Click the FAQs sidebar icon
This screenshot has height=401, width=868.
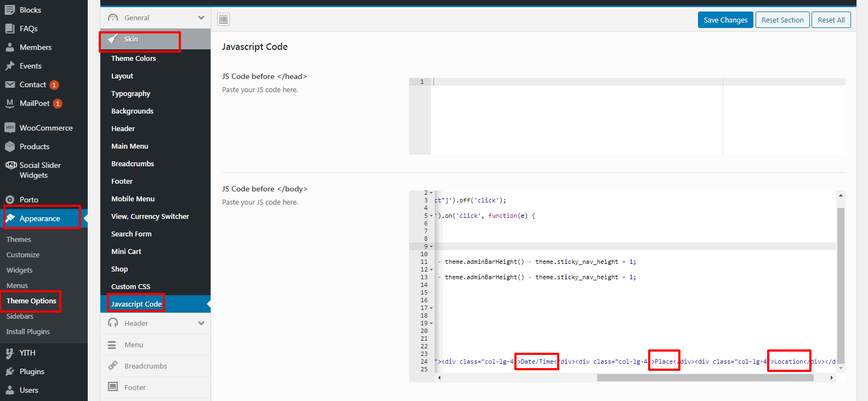tap(10, 29)
